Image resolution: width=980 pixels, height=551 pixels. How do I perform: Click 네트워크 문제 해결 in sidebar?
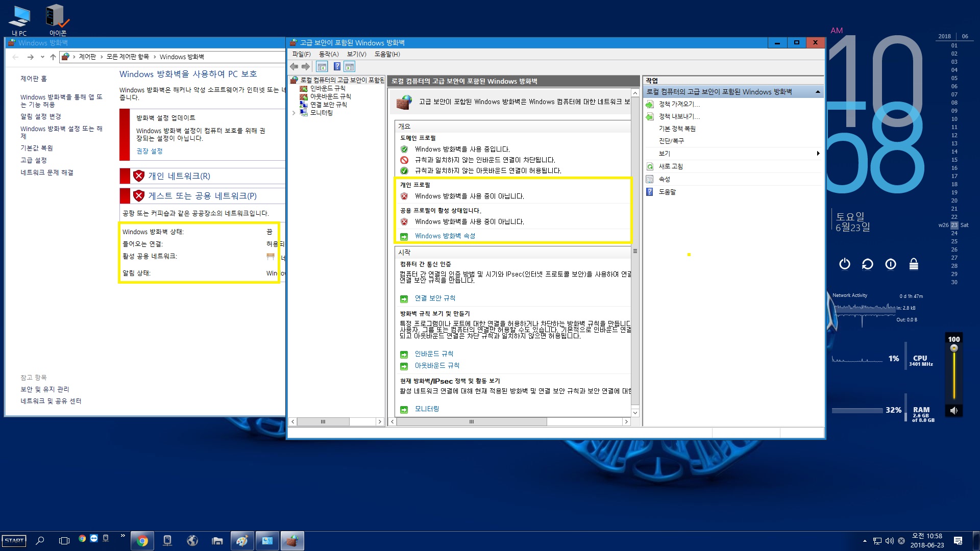click(x=47, y=172)
